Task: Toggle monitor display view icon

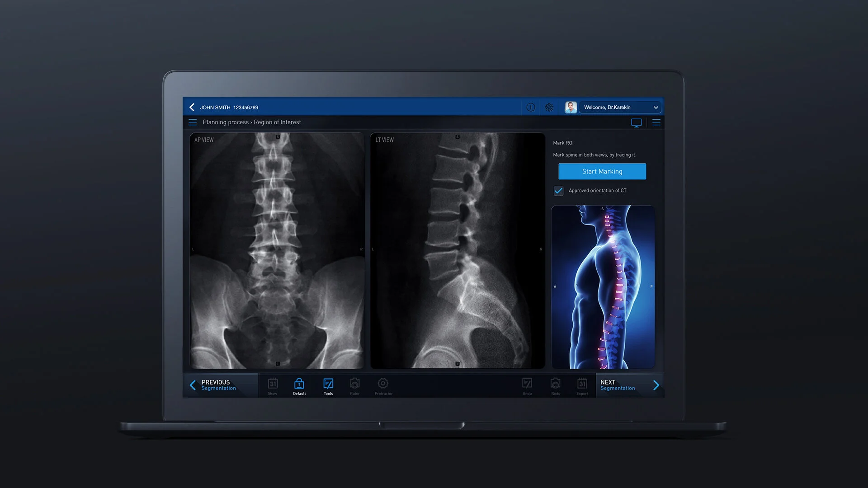Action: pyautogui.click(x=636, y=122)
